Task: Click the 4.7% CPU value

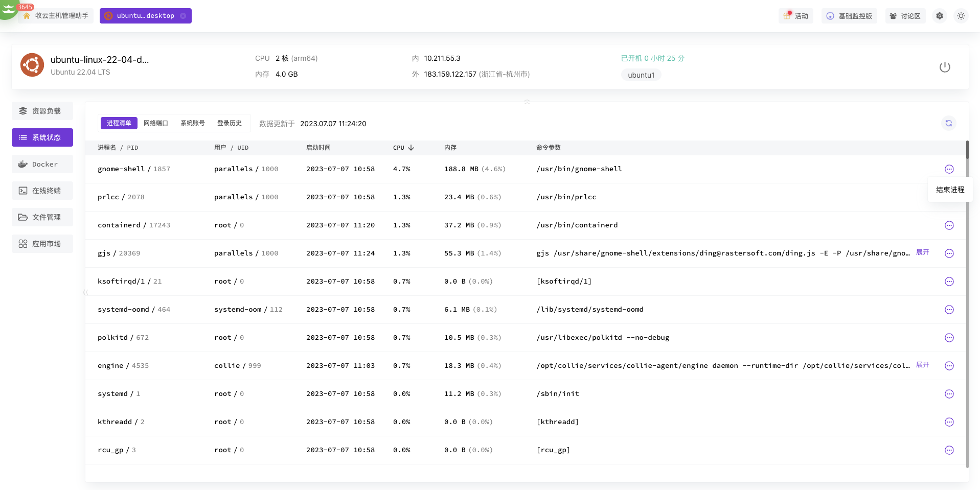Action: pos(402,169)
